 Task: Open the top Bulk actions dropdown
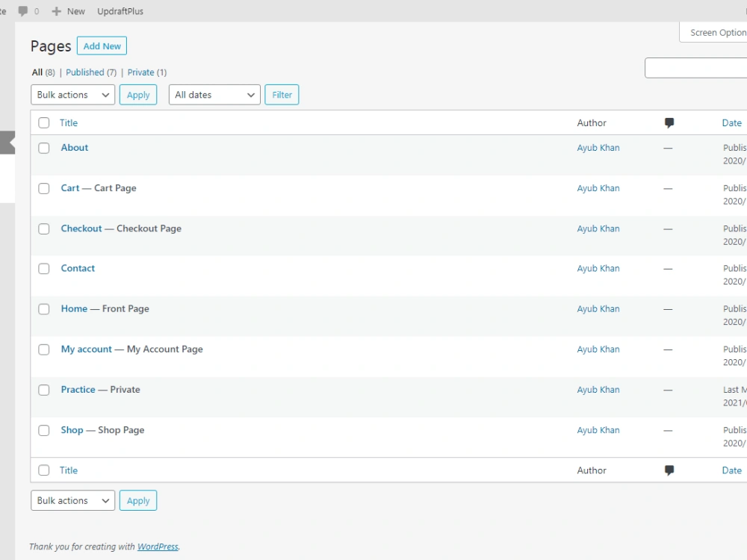point(73,95)
